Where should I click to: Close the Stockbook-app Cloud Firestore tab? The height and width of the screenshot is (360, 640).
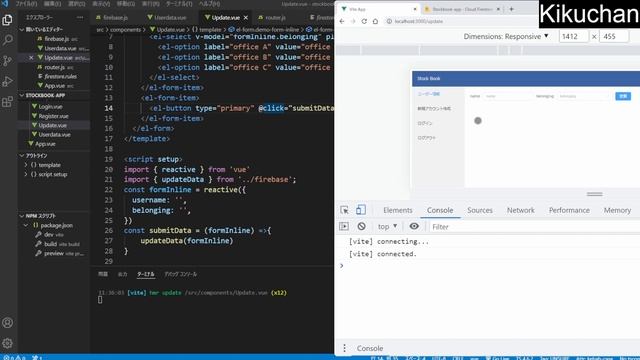[x=498, y=9]
